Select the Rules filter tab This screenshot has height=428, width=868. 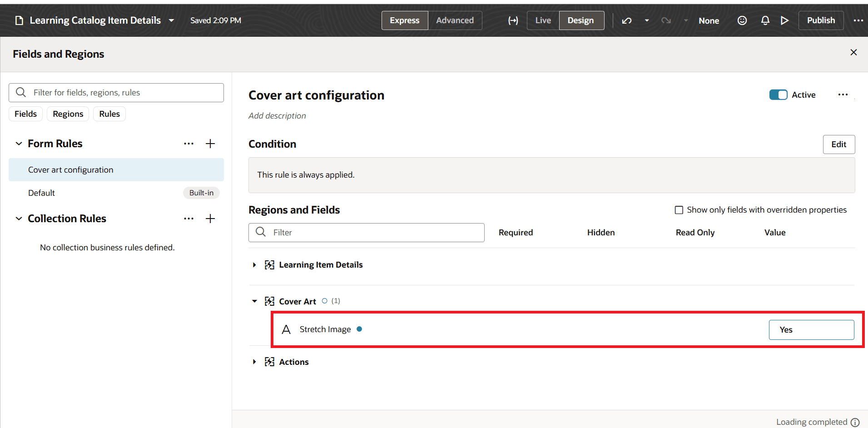pos(109,114)
